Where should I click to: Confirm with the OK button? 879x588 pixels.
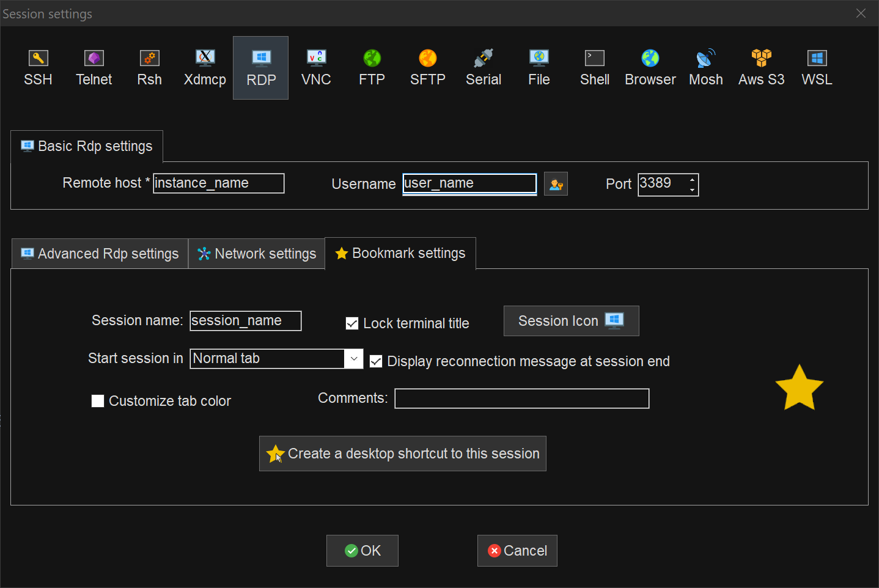coord(362,551)
